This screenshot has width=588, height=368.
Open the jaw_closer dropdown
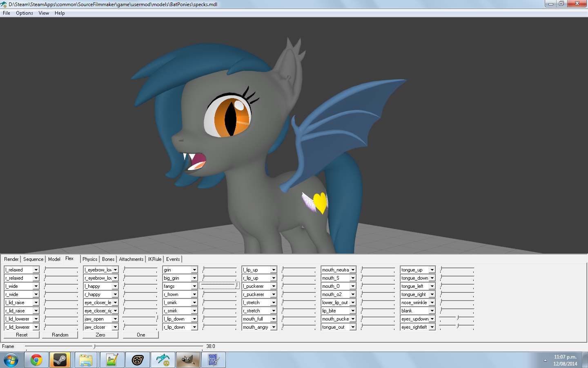coord(115,327)
